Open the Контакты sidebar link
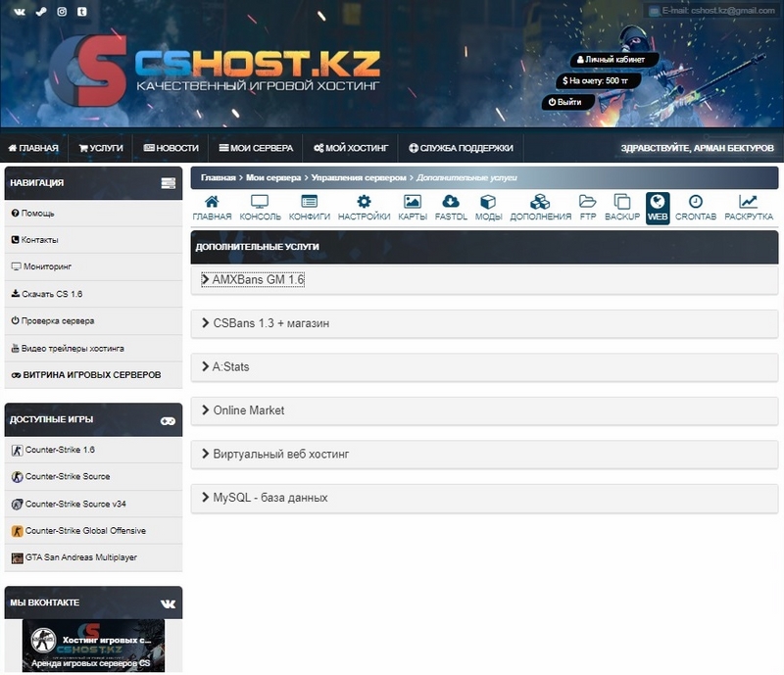Image resolution: width=784 pixels, height=675 pixels. (x=35, y=240)
